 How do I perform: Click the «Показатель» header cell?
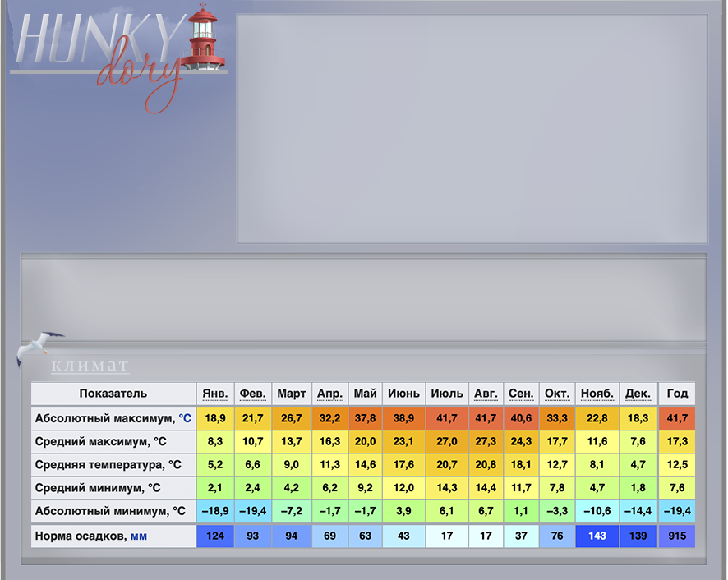tap(113, 394)
